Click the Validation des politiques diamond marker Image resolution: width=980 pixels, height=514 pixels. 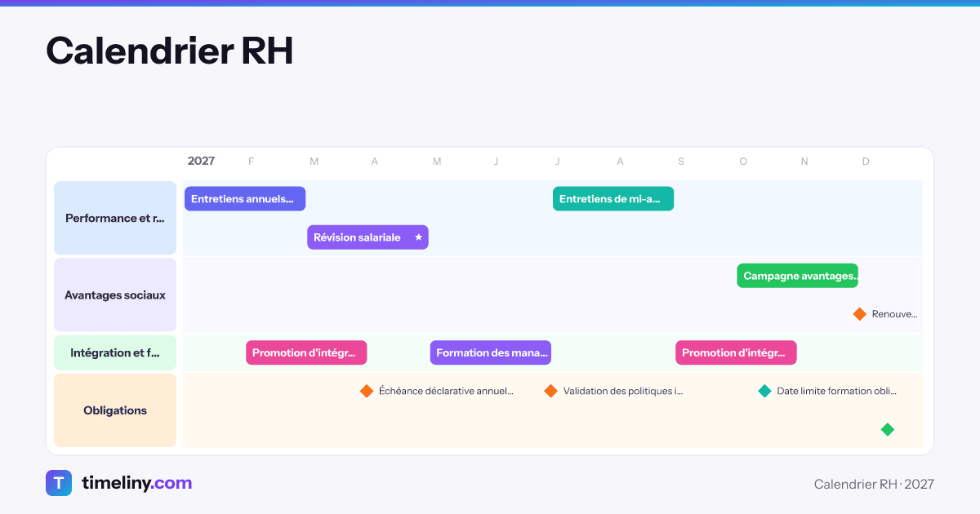tap(551, 391)
